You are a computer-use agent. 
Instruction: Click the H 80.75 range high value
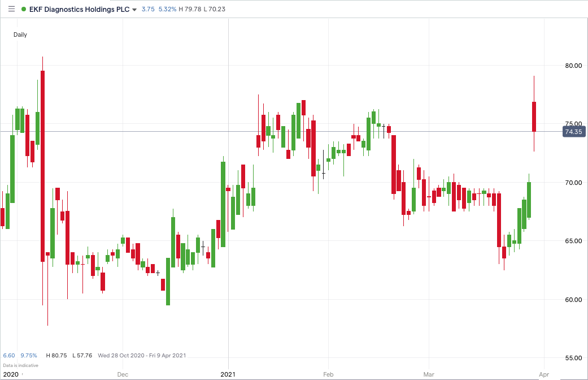coord(56,356)
